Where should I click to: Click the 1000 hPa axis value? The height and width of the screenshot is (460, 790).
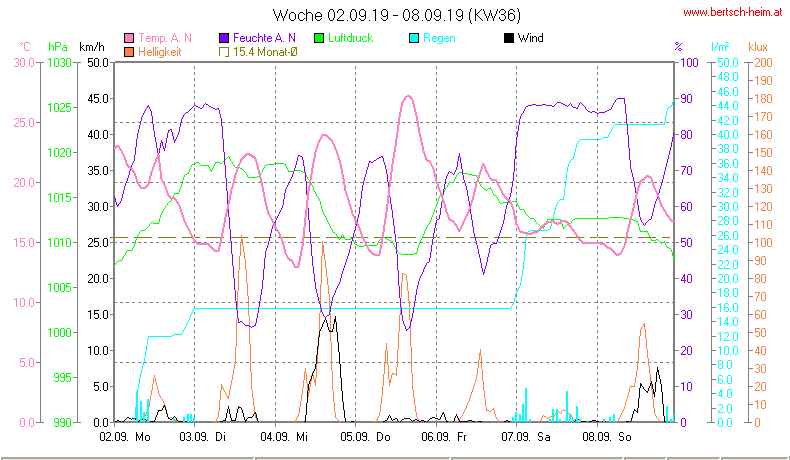coord(59,333)
